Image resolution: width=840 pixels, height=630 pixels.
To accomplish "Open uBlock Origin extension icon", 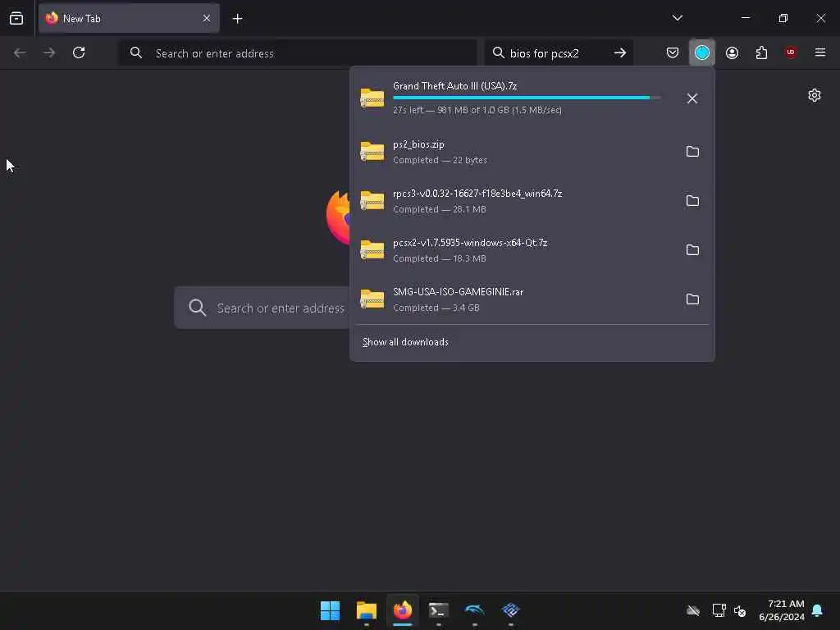I will click(x=791, y=52).
